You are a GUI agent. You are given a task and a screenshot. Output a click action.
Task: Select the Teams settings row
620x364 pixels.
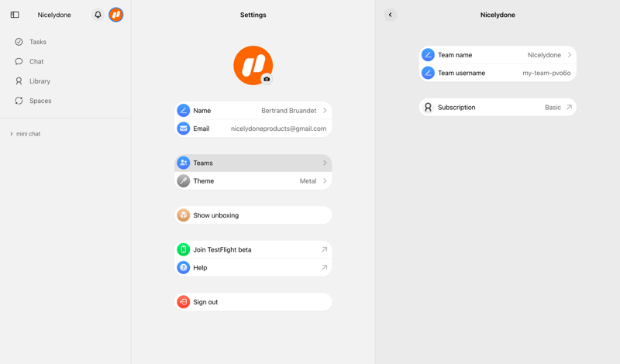click(253, 163)
